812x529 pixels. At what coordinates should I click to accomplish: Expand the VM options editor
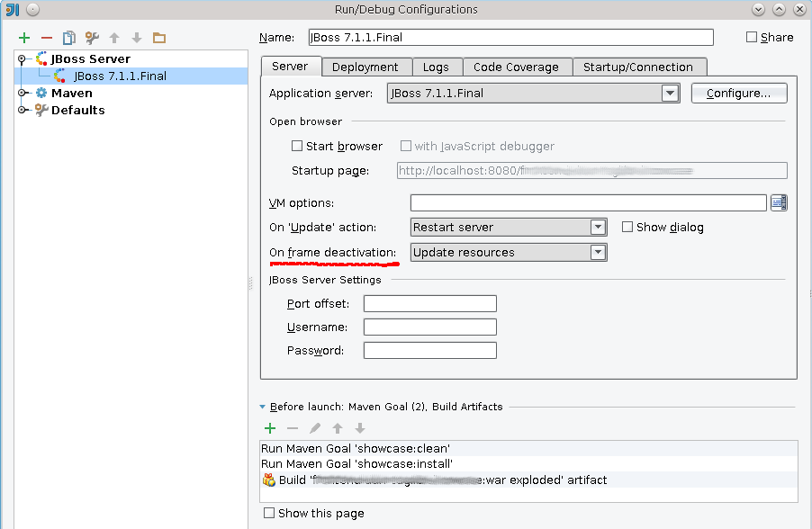779,203
